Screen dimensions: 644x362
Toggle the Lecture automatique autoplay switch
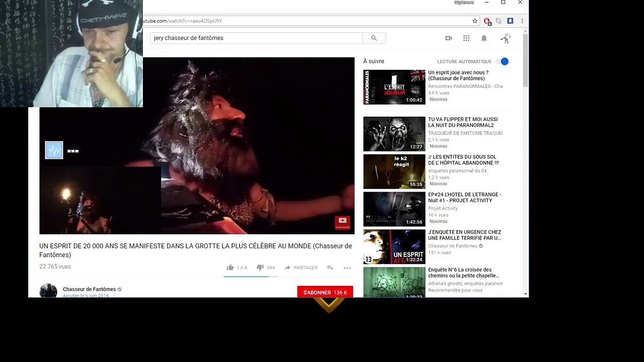coord(502,61)
